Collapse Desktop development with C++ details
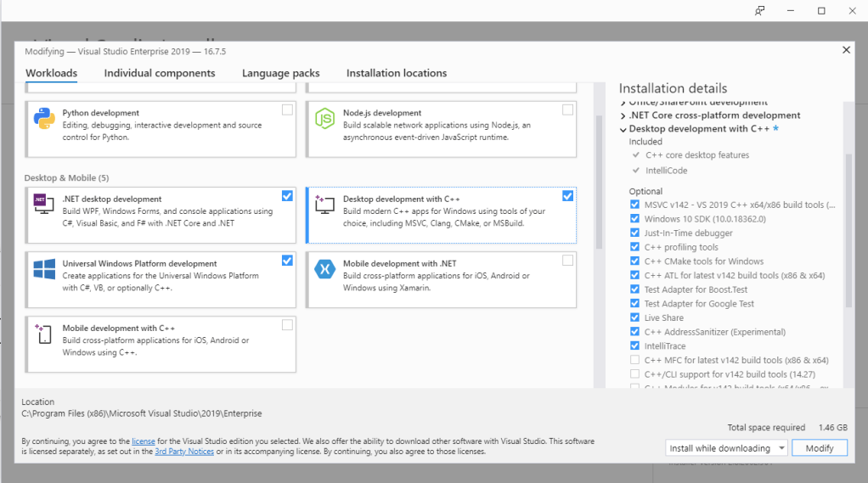The height and width of the screenshot is (483, 868). click(623, 129)
